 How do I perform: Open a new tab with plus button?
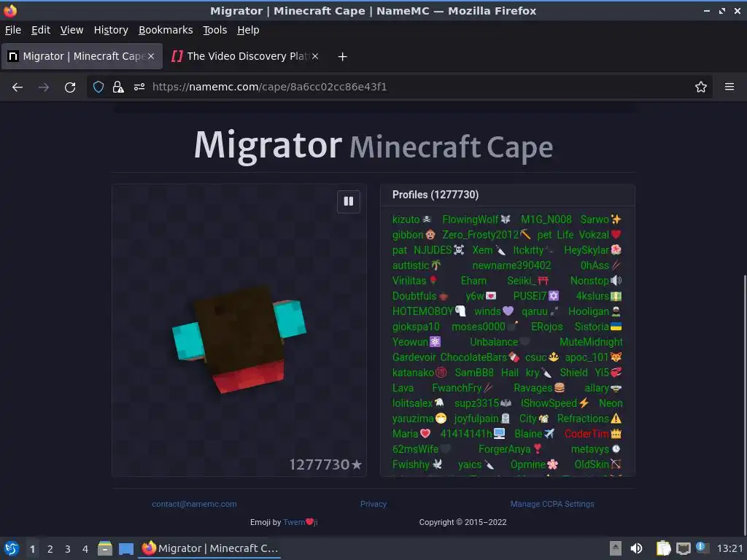[x=342, y=57]
